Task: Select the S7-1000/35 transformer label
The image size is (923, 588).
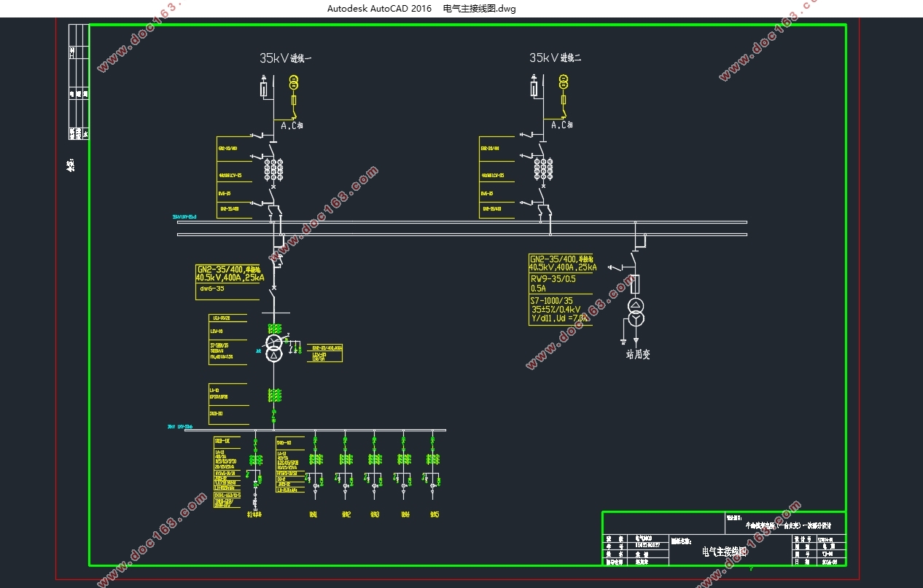Action: click(x=553, y=300)
